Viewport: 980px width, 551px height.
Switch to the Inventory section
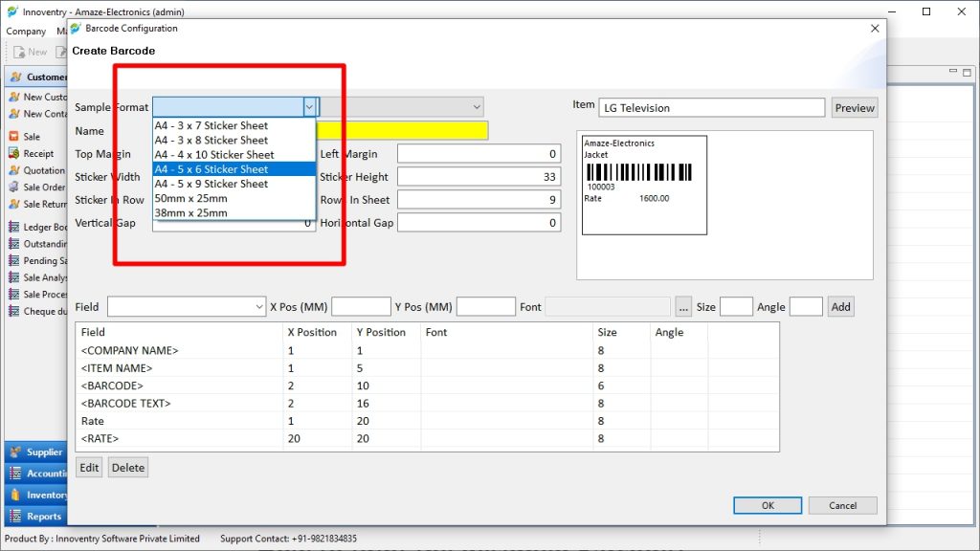(36, 495)
